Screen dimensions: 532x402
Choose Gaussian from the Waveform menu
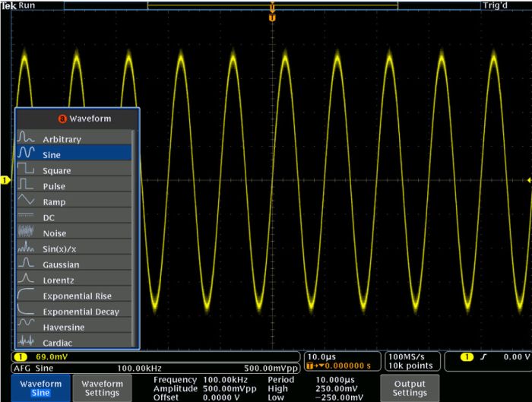point(74,262)
